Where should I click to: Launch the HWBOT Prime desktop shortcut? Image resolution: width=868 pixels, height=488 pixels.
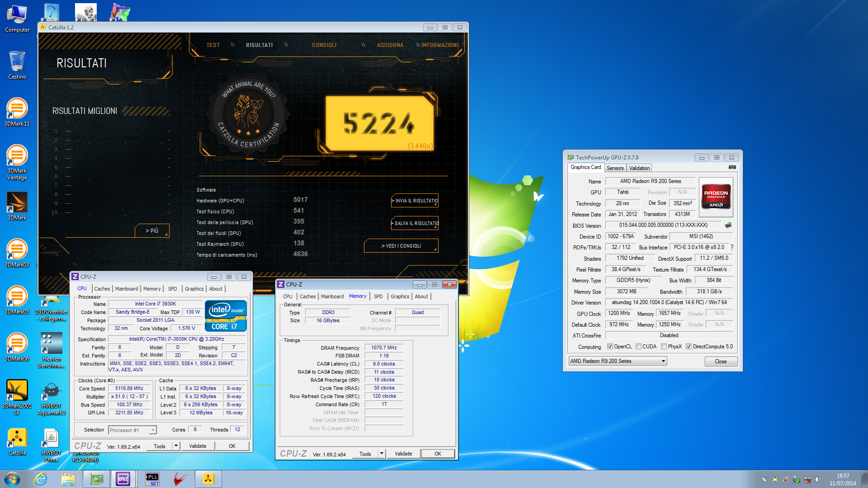point(52,445)
